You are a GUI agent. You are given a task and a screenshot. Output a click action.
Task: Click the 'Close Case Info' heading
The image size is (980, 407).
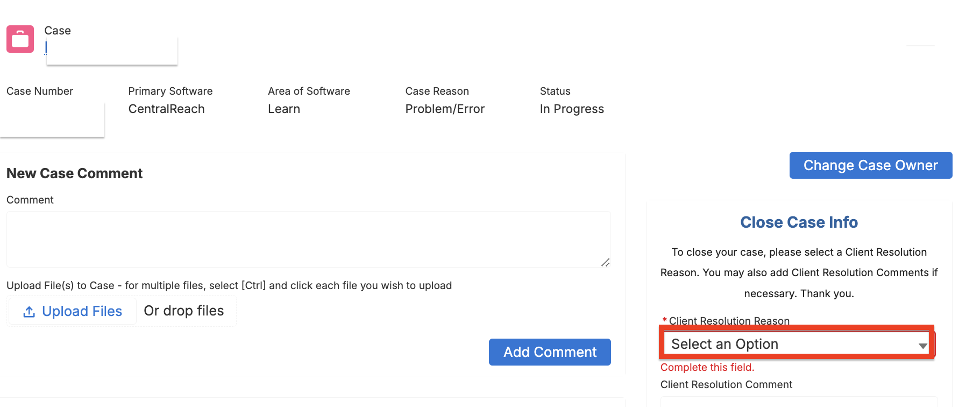[x=799, y=222]
